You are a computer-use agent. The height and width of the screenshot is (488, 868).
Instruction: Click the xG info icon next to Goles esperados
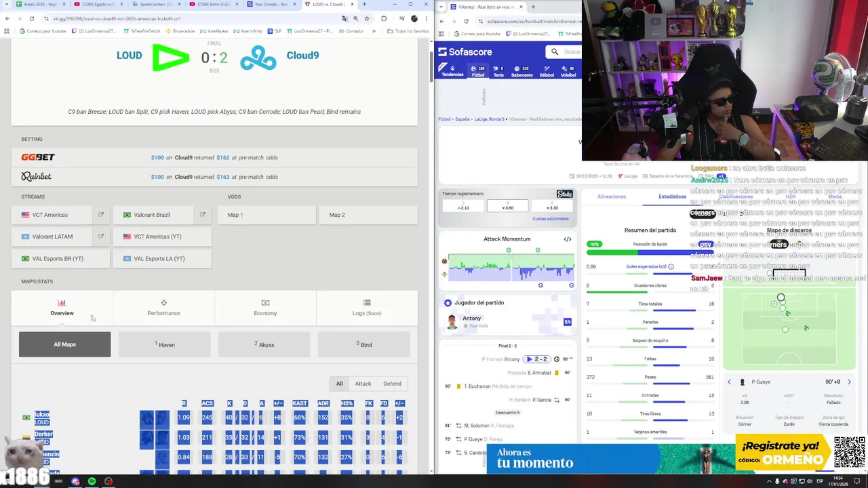coord(671,267)
